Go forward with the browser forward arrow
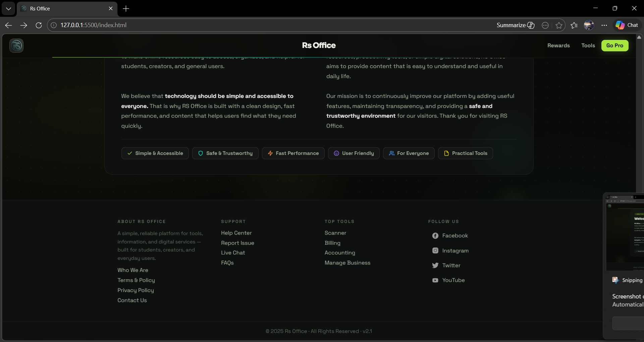Viewport: 644px width, 342px height. coord(23,25)
